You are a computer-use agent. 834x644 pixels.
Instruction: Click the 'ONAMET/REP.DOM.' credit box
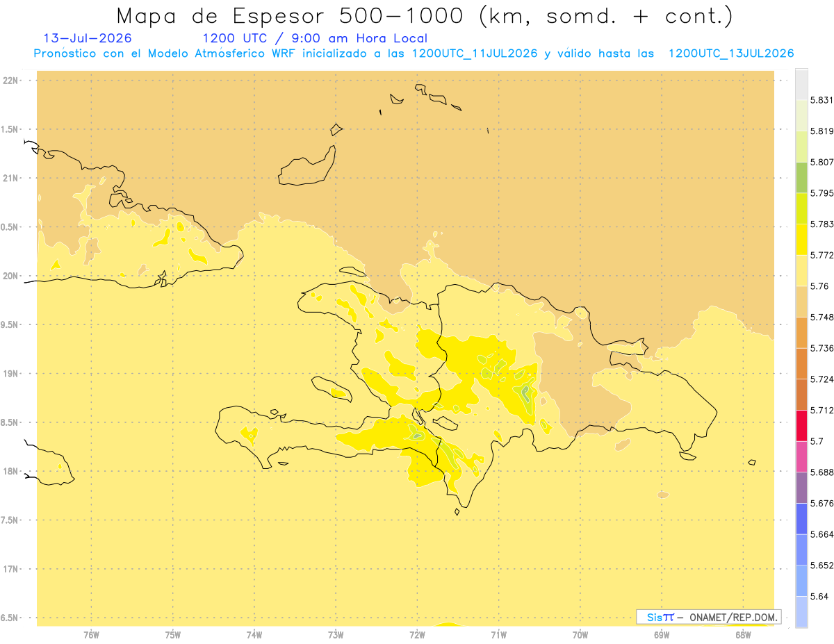tap(709, 617)
